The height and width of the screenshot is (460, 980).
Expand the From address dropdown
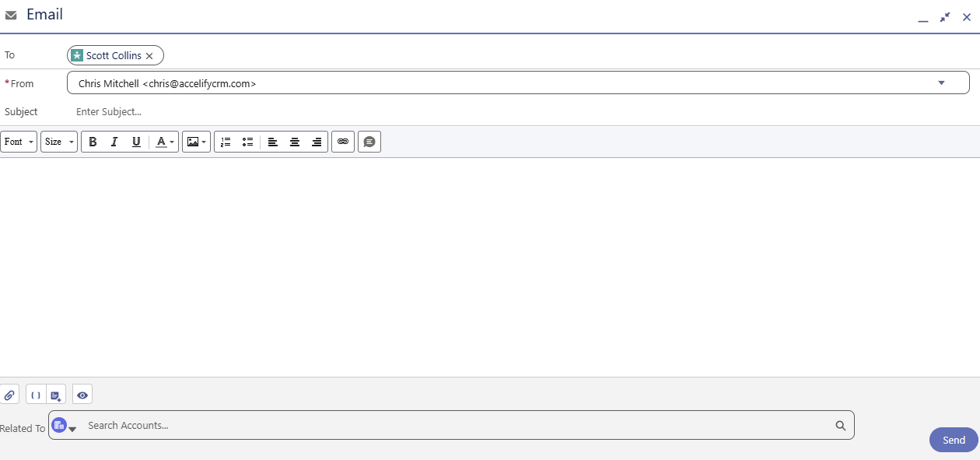coord(941,83)
